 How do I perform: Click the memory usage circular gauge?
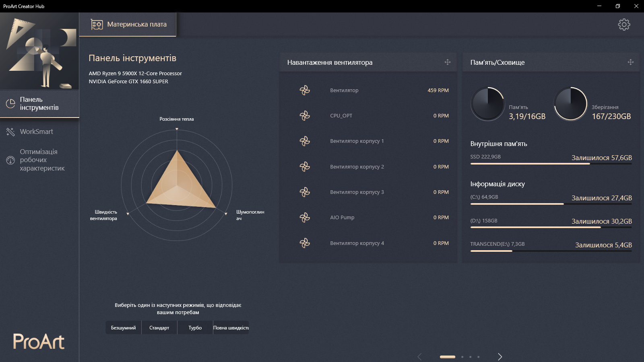coord(487,104)
